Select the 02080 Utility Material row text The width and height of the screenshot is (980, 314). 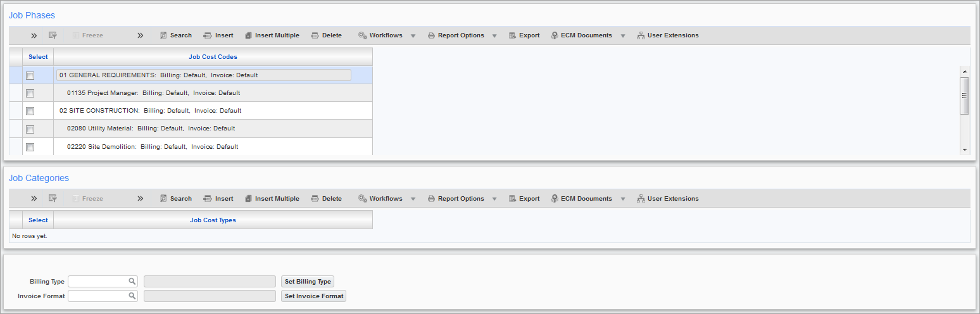[x=151, y=129]
